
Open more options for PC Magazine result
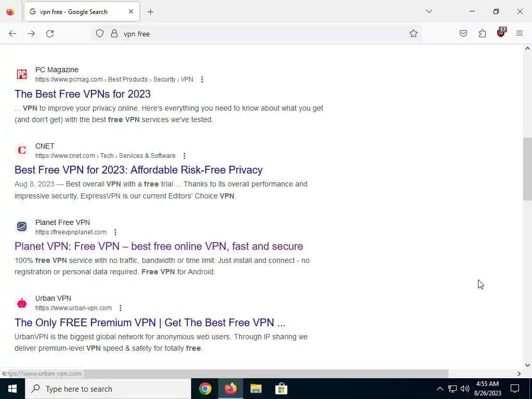[202, 79]
